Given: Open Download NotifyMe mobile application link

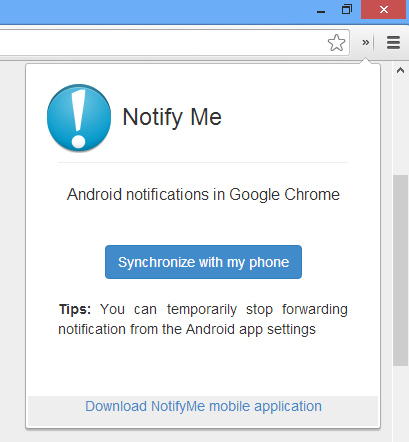Looking at the screenshot, I should click(203, 406).
